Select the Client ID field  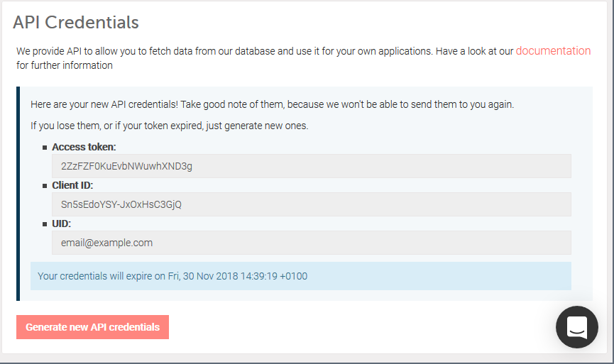312,204
